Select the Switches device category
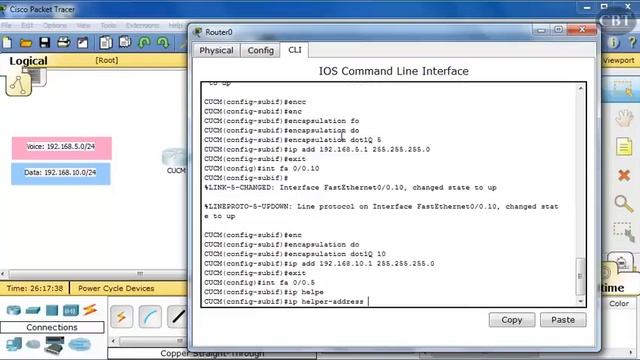Screen dimensions: 640x360 coord(33,311)
